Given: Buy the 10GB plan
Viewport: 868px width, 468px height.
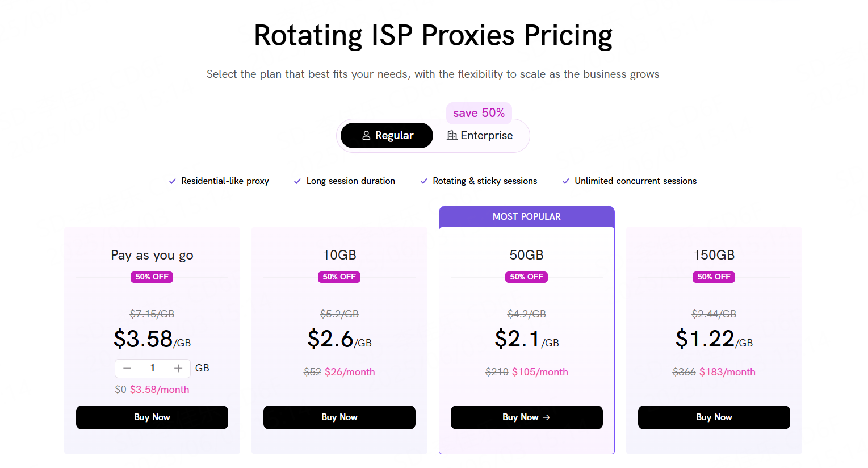Looking at the screenshot, I should (339, 417).
